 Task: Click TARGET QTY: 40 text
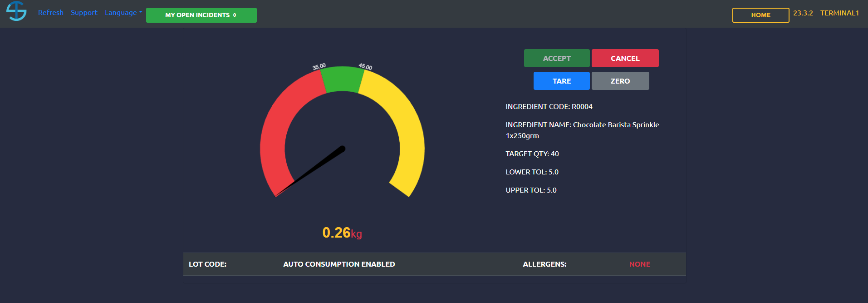point(532,154)
